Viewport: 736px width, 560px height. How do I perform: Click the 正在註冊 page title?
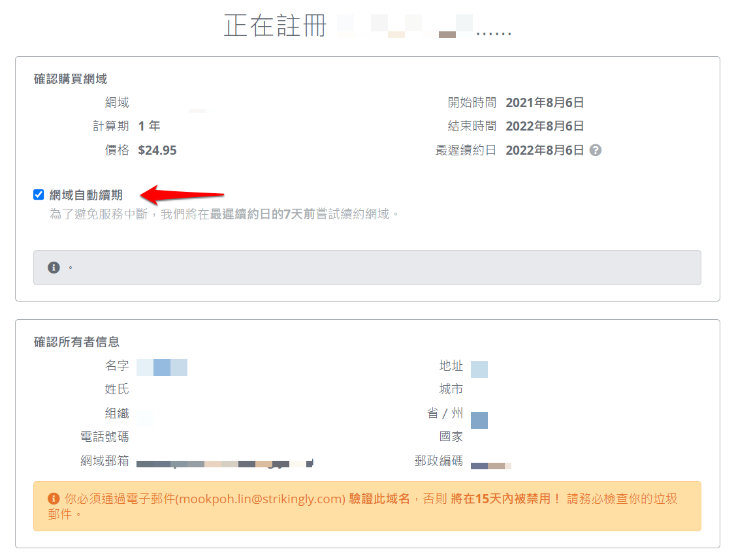[275, 25]
